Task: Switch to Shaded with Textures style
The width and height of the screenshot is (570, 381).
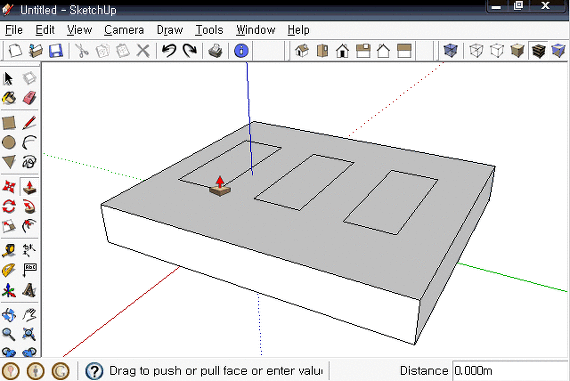Action: (x=538, y=51)
